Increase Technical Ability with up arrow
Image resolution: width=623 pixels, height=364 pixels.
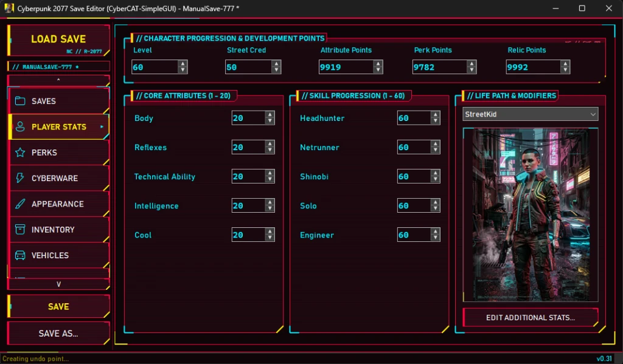(270, 173)
